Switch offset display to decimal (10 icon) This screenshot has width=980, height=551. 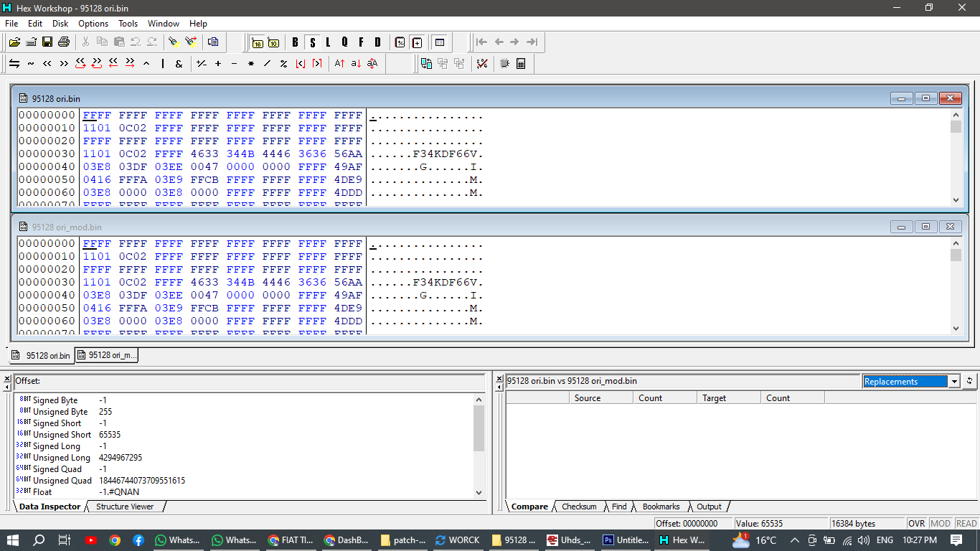(273, 42)
